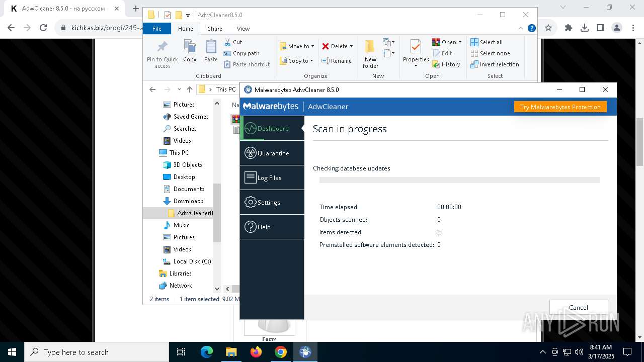Select Searches in the navigation tree

[180, 128]
